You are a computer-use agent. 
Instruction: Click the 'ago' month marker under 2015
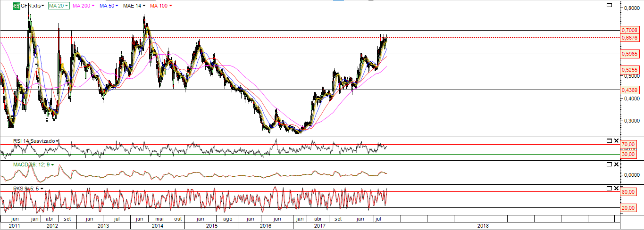227,219
